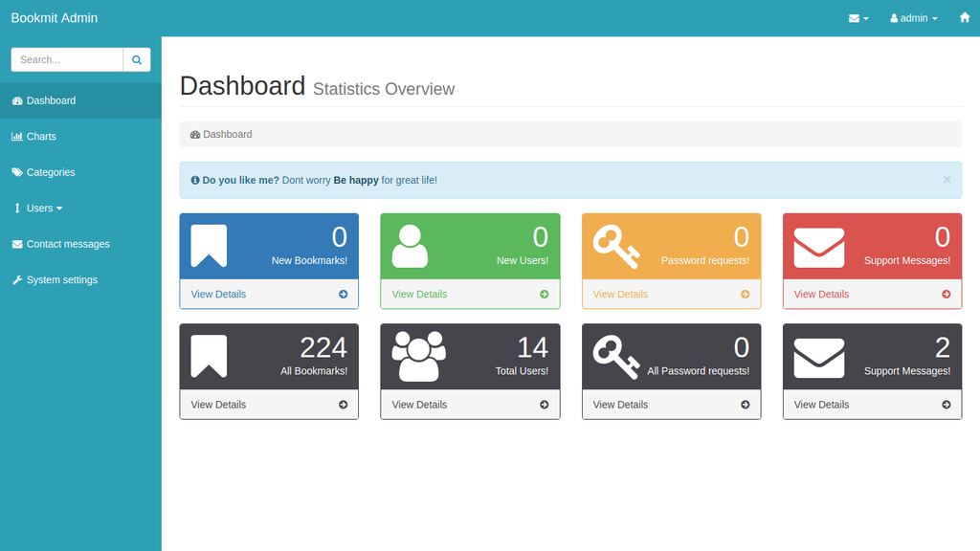Click arrow icon in New Users card footer
Viewport: 980px width, 551px height.
click(x=545, y=295)
